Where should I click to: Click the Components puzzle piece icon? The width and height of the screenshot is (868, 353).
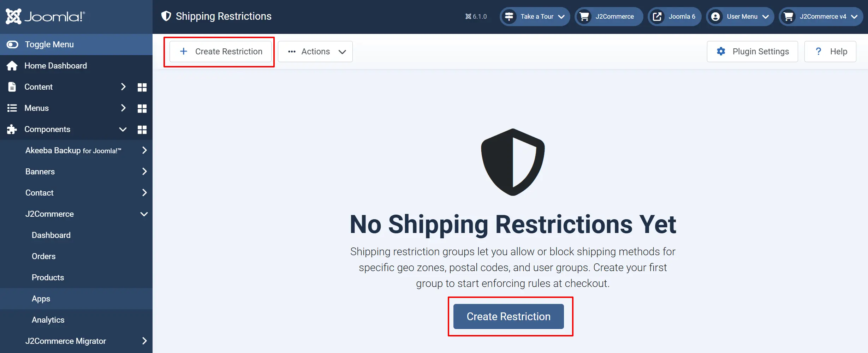12,129
